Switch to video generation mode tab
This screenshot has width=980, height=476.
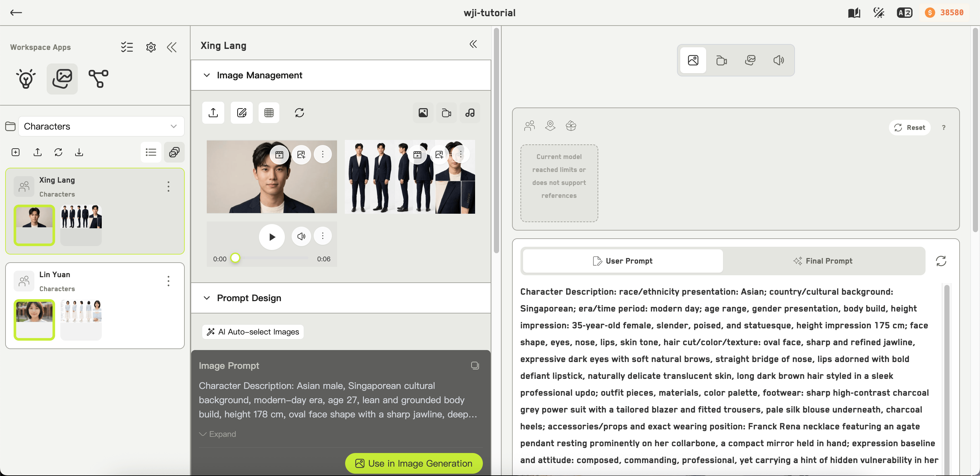coord(722,60)
